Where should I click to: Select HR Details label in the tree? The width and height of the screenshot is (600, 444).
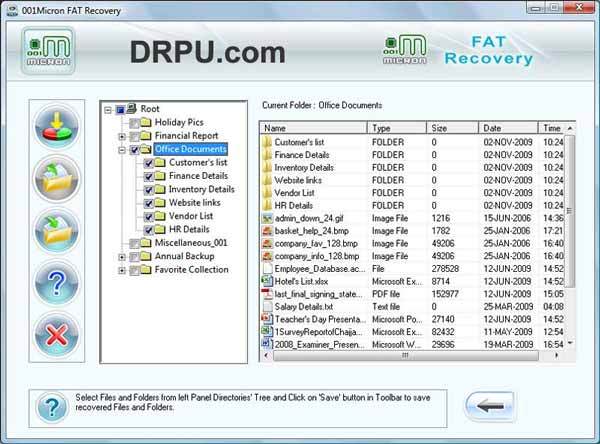(x=189, y=230)
